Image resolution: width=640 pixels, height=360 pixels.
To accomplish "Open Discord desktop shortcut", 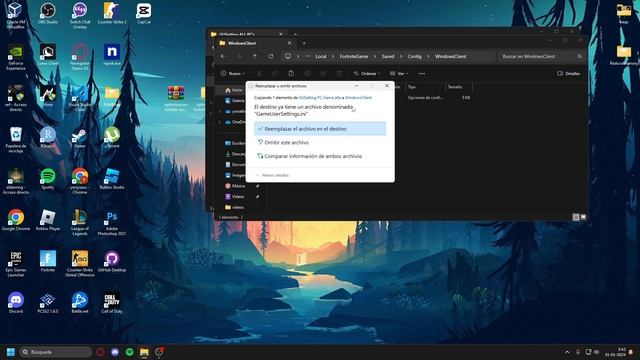I will point(16,302).
